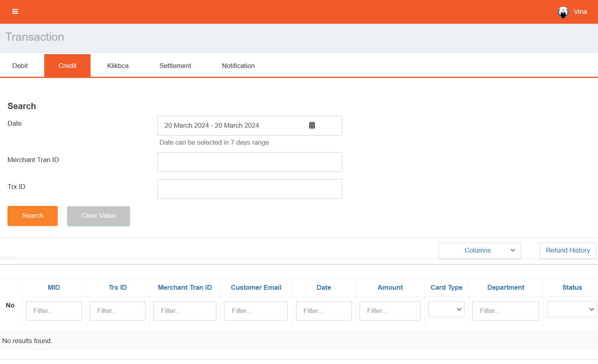598x364 pixels.
Task: Switch to the Debit tab
Action: [x=20, y=66]
